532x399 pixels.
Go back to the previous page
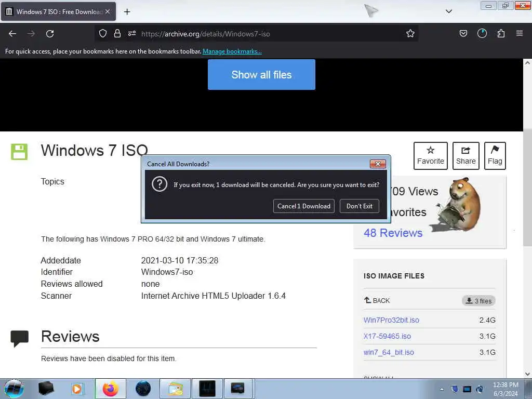click(x=12, y=34)
